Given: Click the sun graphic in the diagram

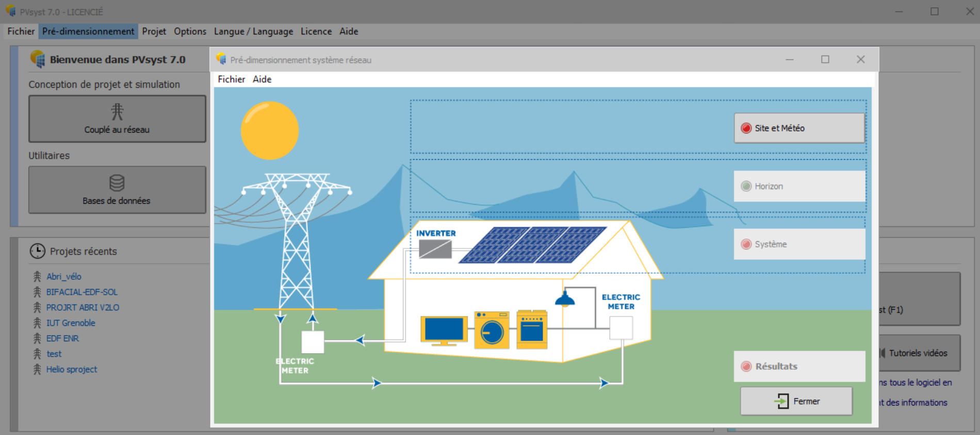Looking at the screenshot, I should [270, 130].
